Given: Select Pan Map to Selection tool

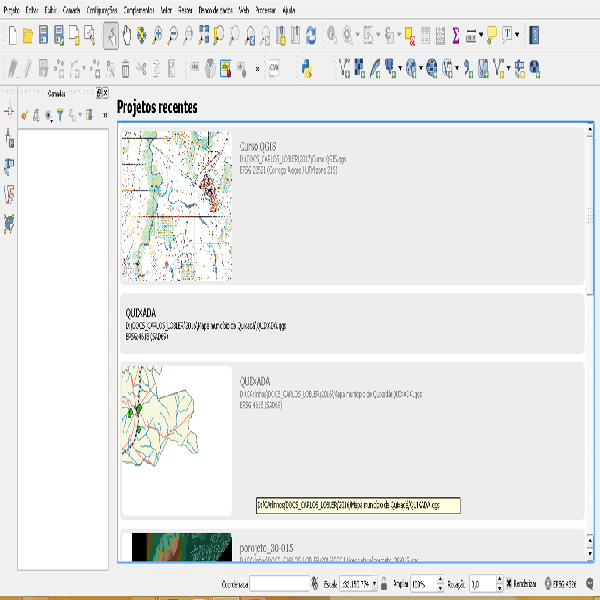Looking at the screenshot, I should pyautogui.click(x=142, y=35).
